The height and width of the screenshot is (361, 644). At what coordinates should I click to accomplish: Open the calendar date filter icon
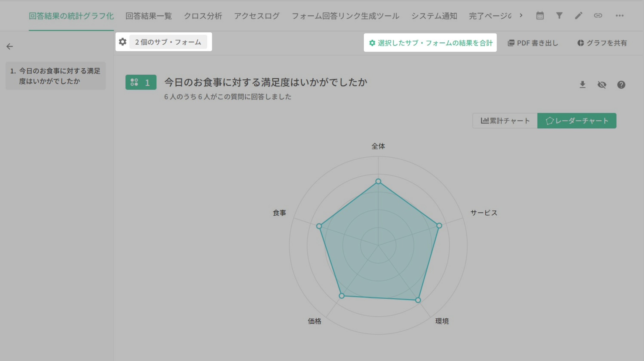tap(540, 16)
